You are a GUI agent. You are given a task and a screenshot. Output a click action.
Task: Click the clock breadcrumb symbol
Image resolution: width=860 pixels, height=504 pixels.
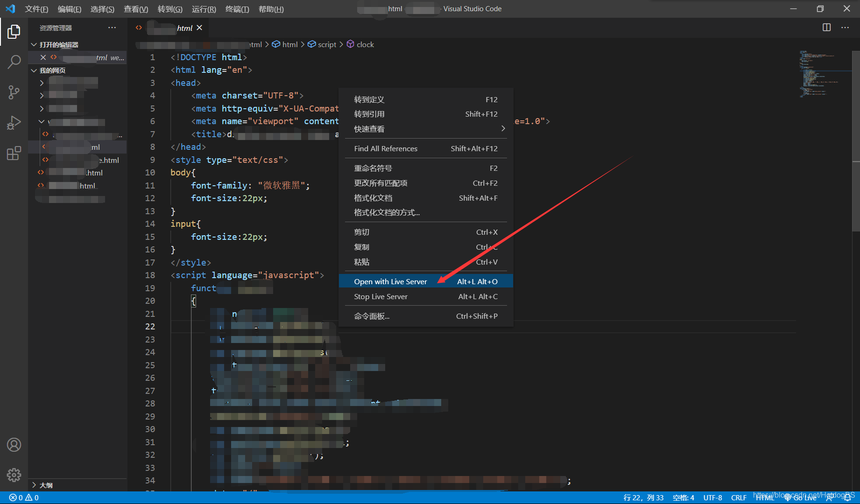pyautogui.click(x=360, y=44)
